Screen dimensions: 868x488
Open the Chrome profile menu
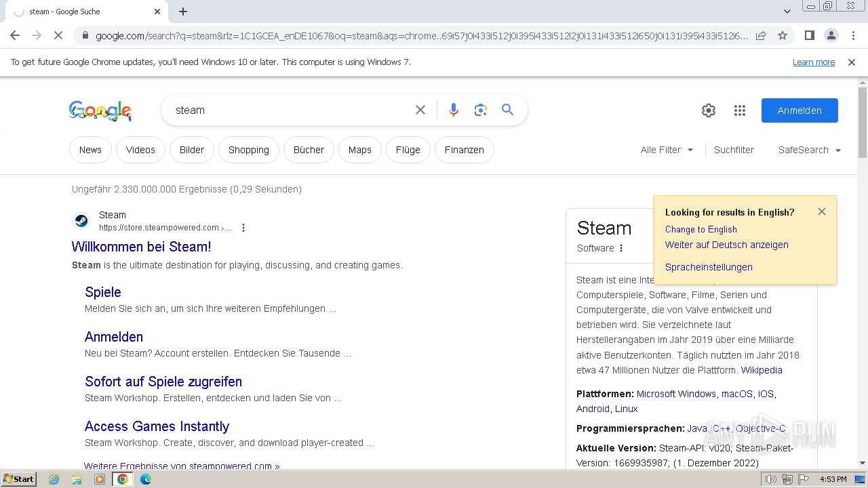831,35
